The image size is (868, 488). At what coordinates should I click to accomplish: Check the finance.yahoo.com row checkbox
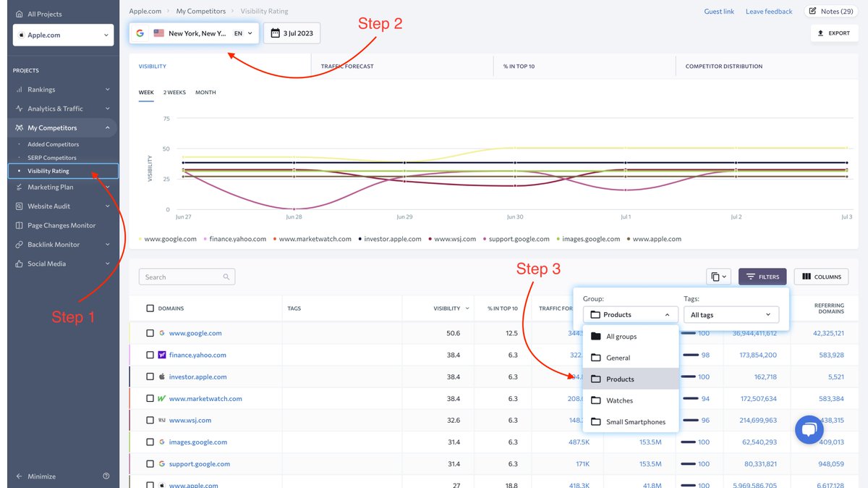point(150,355)
